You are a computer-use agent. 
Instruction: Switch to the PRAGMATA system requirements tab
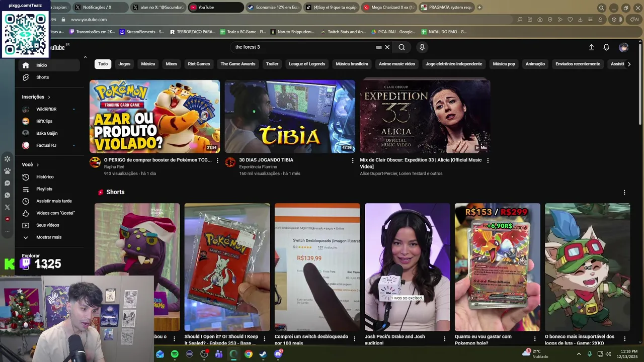447,8
